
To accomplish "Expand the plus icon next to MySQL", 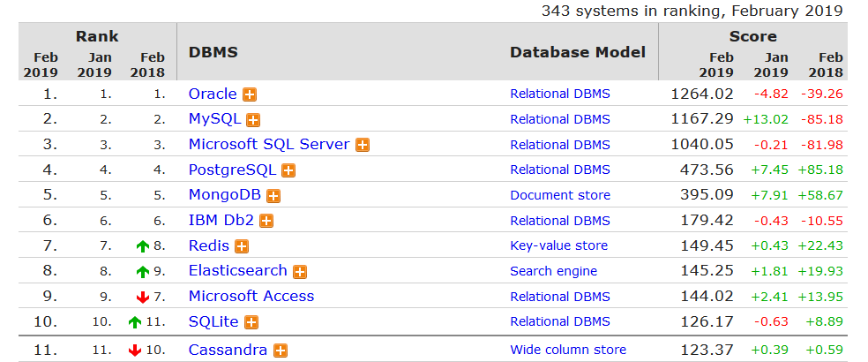I will (253, 120).
